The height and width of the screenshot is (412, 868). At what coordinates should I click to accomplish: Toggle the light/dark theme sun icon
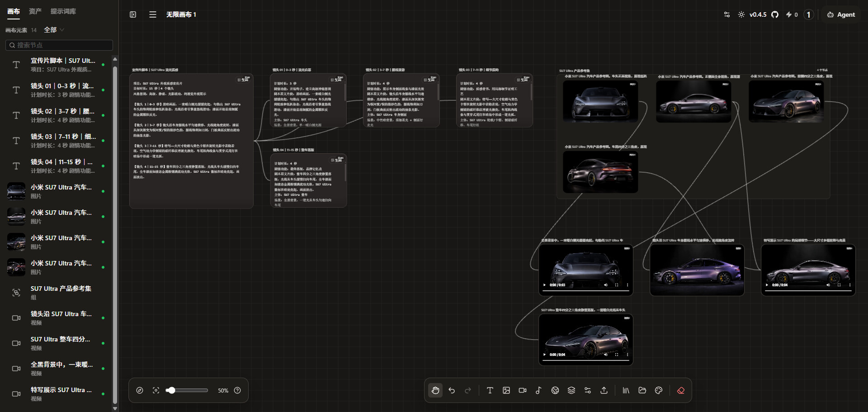click(741, 14)
